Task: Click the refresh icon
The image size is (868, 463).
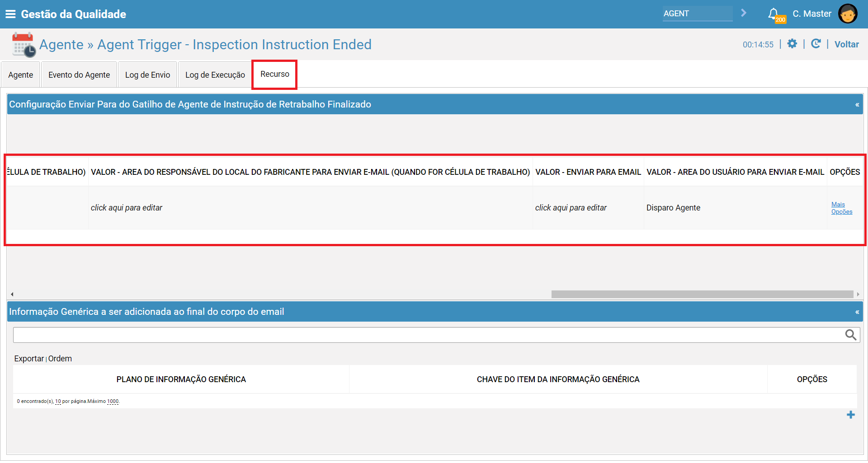Action: click(816, 44)
